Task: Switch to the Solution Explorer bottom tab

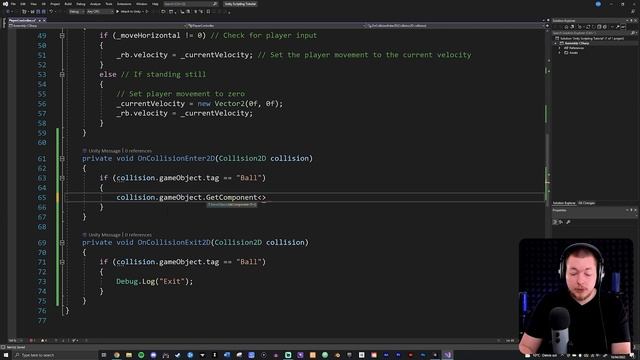Action: [x=564, y=203]
